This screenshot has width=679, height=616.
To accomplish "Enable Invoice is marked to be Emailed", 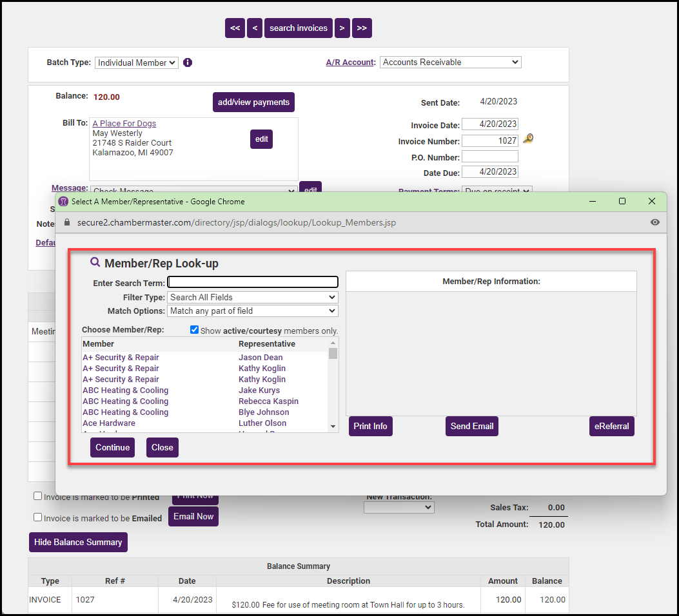I will pos(38,517).
